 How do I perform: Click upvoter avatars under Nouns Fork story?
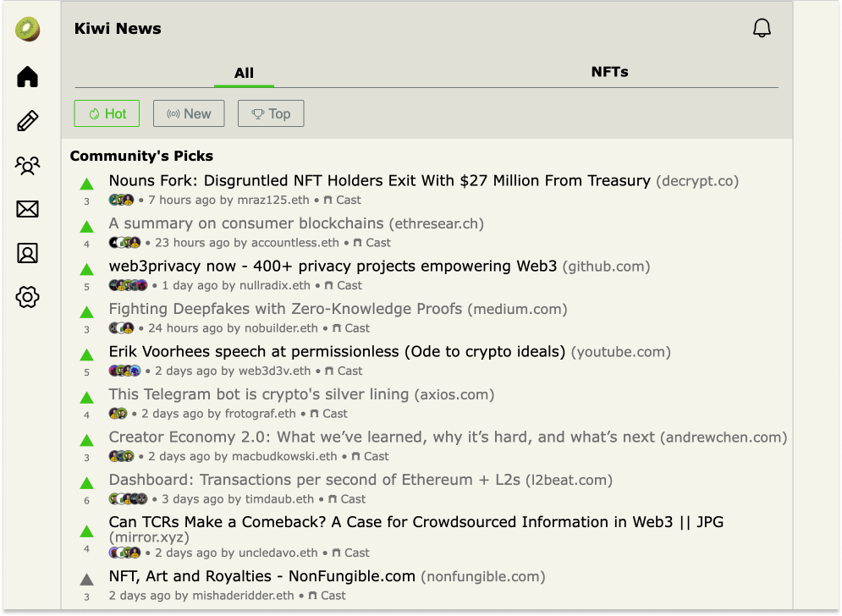pyautogui.click(x=121, y=201)
